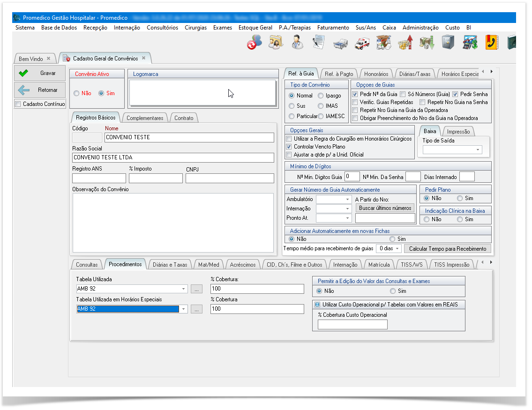532x410 pixels.
Task: Close the Cadastro Geral de Convênios tab
Action: [144, 59]
